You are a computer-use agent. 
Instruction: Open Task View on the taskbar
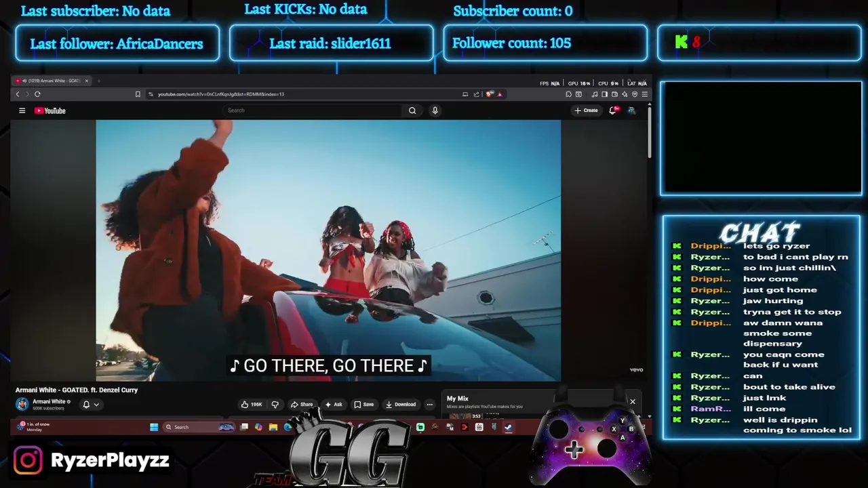[244, 427]
